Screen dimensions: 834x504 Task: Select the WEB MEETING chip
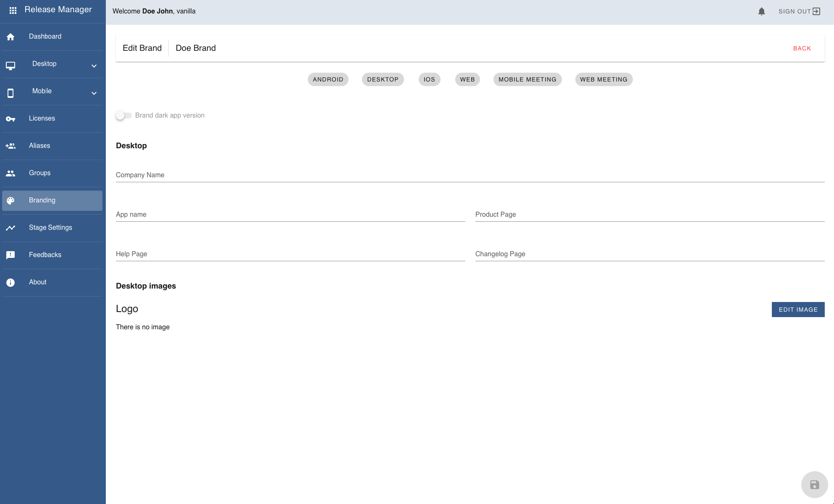coord(604,79)
